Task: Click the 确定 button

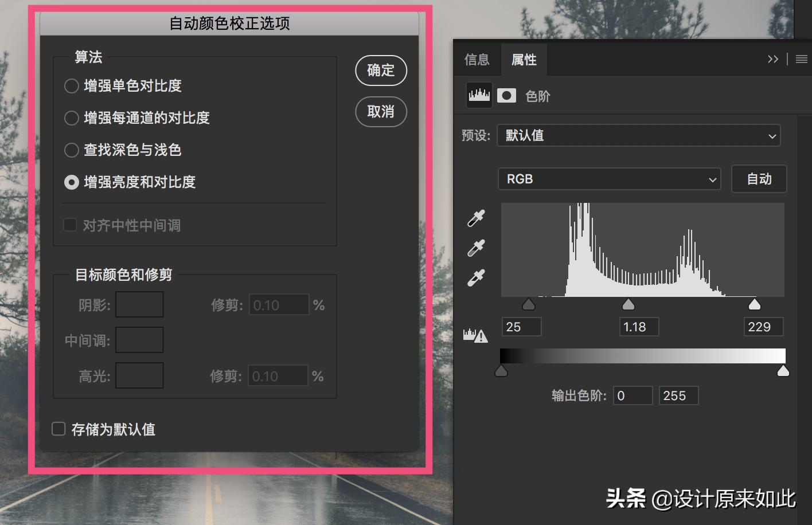Action: pyautogui.click(x=381, y=70)
